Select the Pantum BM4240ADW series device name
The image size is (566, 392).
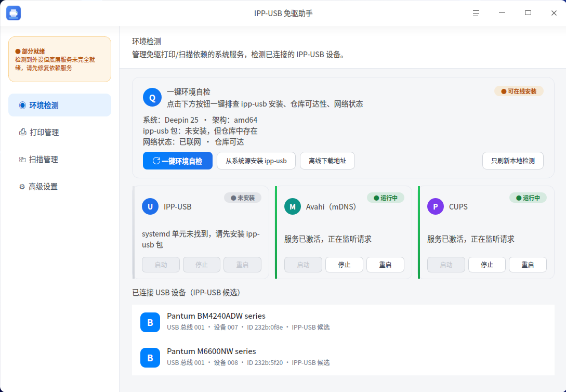tap(216, 316)
